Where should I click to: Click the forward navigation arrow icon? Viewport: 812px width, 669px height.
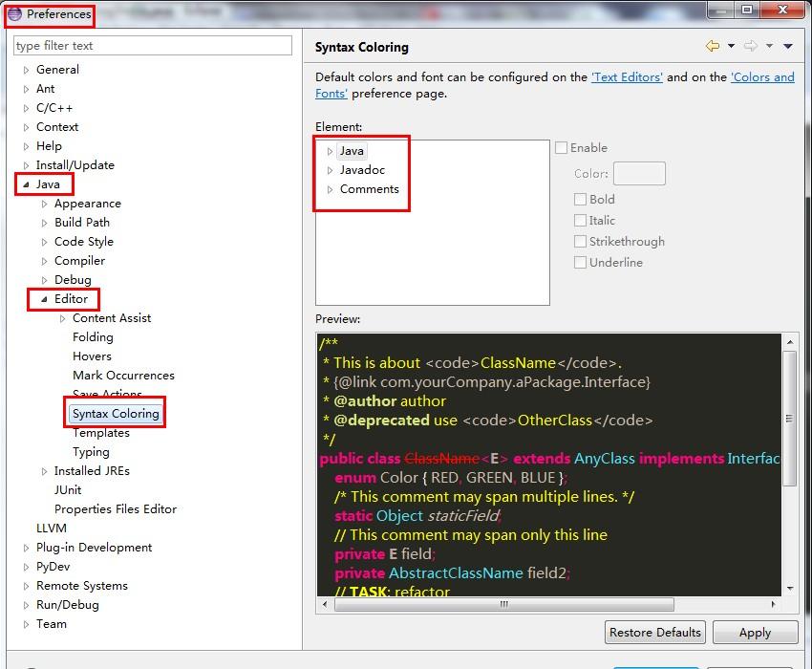pos(751,46)
